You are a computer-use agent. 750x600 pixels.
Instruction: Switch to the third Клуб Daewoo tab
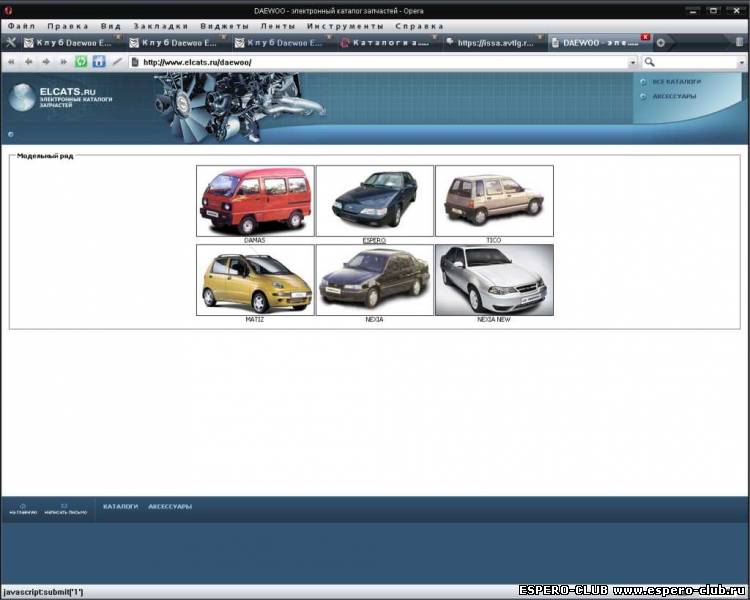(283, 43)
